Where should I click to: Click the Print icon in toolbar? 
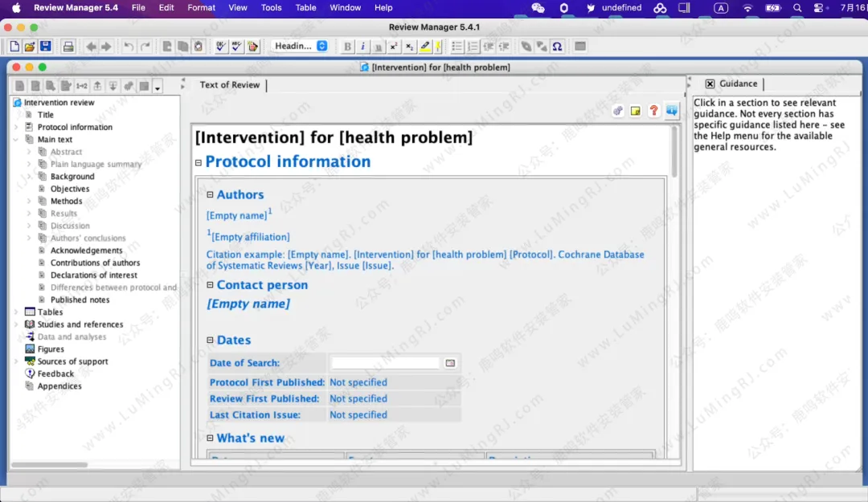coord(68,47)
